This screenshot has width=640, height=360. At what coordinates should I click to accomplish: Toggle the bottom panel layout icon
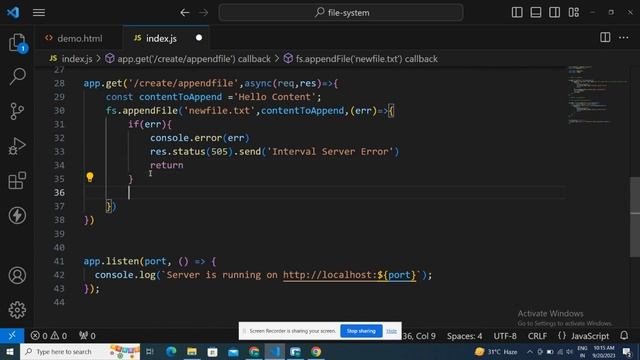(536, 12)
